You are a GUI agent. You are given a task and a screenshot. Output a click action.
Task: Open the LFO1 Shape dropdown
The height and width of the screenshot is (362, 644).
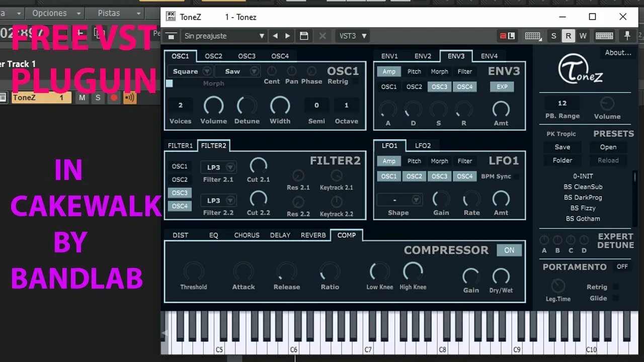pyautogui.click(x=399, y=200)
